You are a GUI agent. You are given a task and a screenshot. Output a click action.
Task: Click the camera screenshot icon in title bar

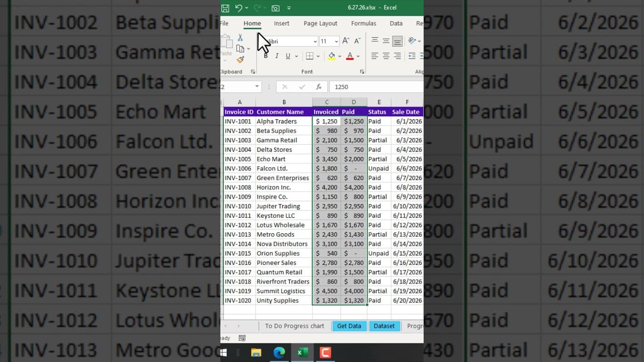275,8
